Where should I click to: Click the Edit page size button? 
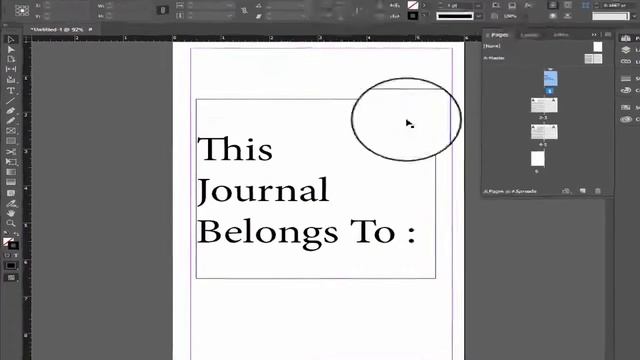[x=566, y=191]
